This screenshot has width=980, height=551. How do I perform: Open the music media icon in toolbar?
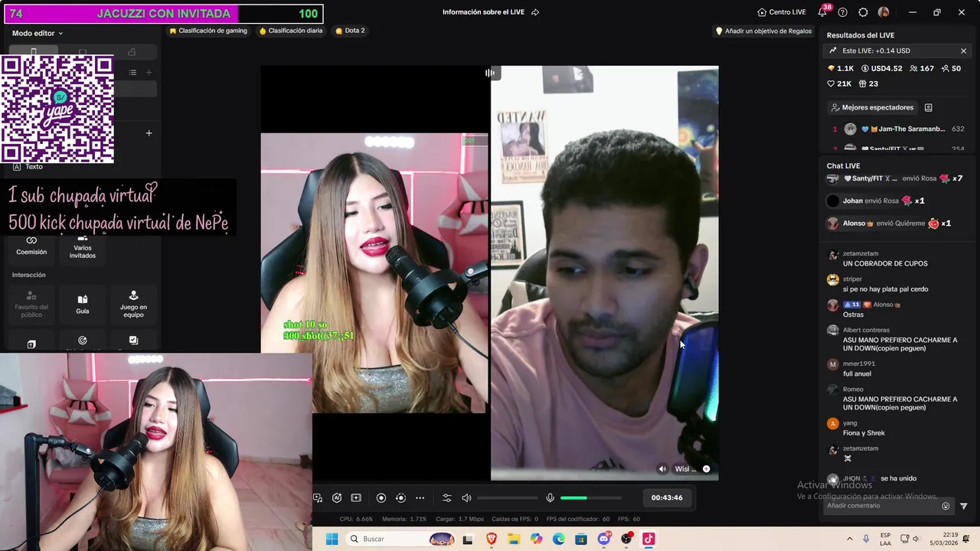coord(318,498)
